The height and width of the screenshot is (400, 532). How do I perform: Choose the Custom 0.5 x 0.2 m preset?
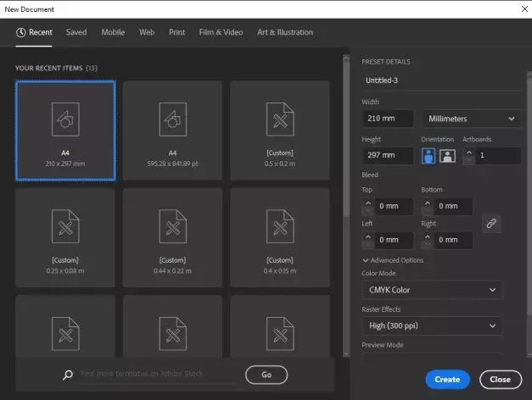click(x=280, y=131)
